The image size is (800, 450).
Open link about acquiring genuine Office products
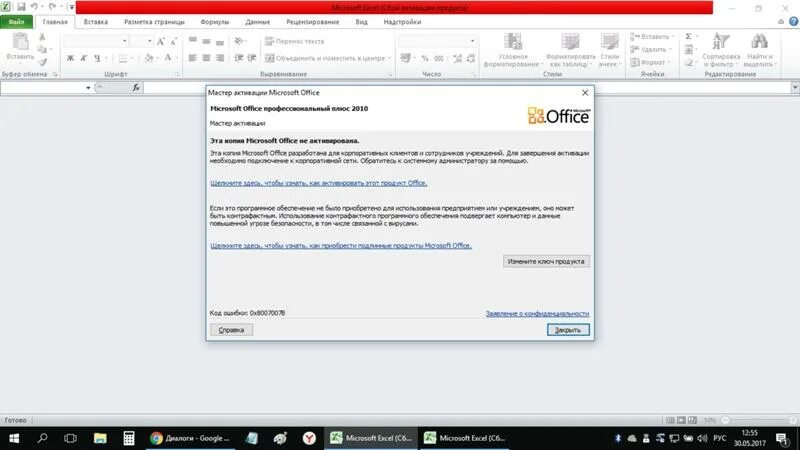click(x=341, y=245)
